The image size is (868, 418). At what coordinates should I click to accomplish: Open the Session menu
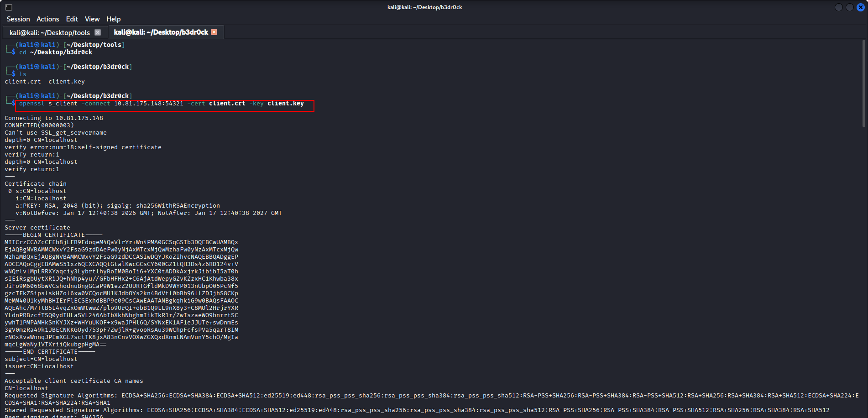18,19
